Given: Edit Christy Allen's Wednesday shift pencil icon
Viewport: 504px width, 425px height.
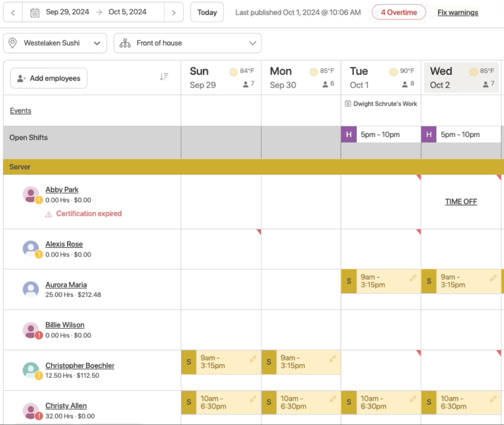Looking at the screenshot, I should pyautogui.click(x=493, y=399).
